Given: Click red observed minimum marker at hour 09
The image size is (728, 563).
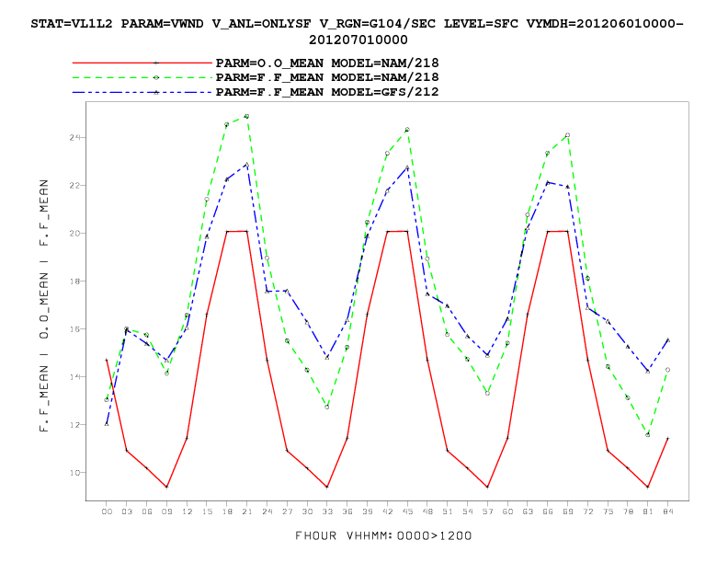Looking at the screenshot, I should pos(166,487).
